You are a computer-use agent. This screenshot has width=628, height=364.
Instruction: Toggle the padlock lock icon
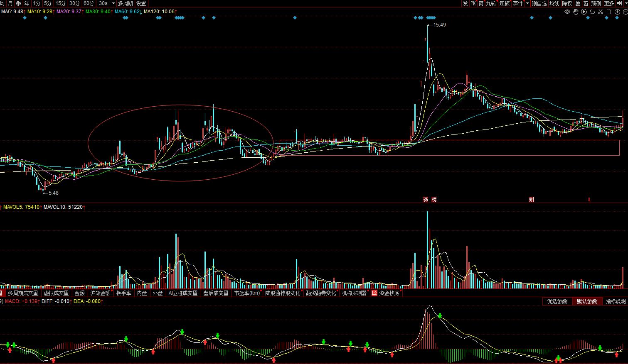(x=608, y=12)
